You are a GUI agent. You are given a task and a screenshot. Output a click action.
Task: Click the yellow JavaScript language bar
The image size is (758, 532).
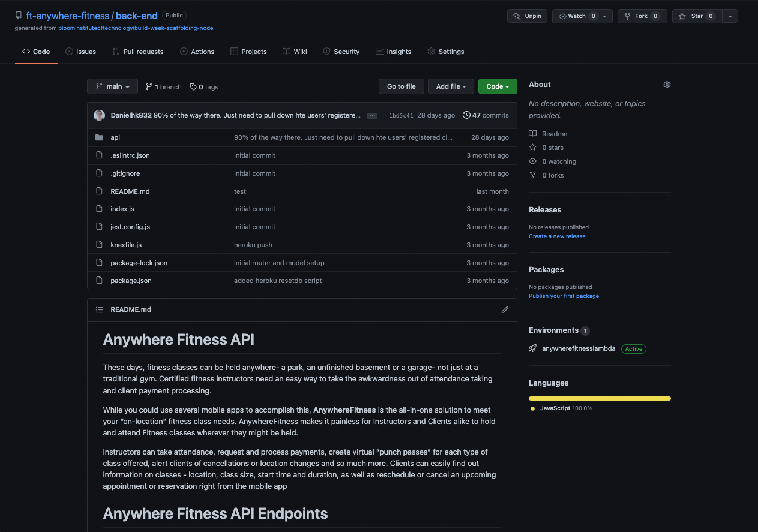click(x=600, y=398)
